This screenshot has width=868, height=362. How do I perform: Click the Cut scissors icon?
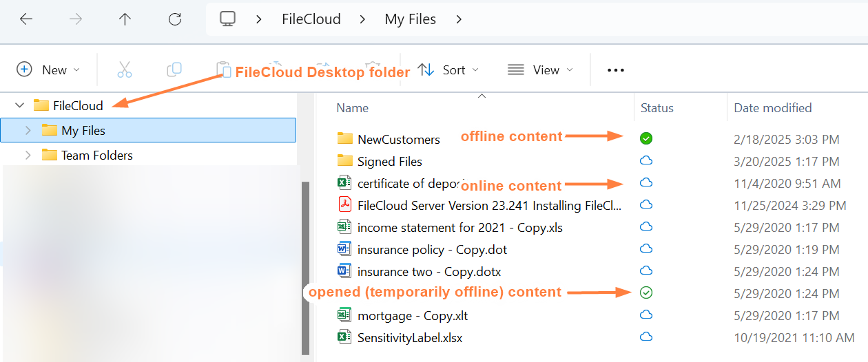pyautogui.click(x=124, y=70)
